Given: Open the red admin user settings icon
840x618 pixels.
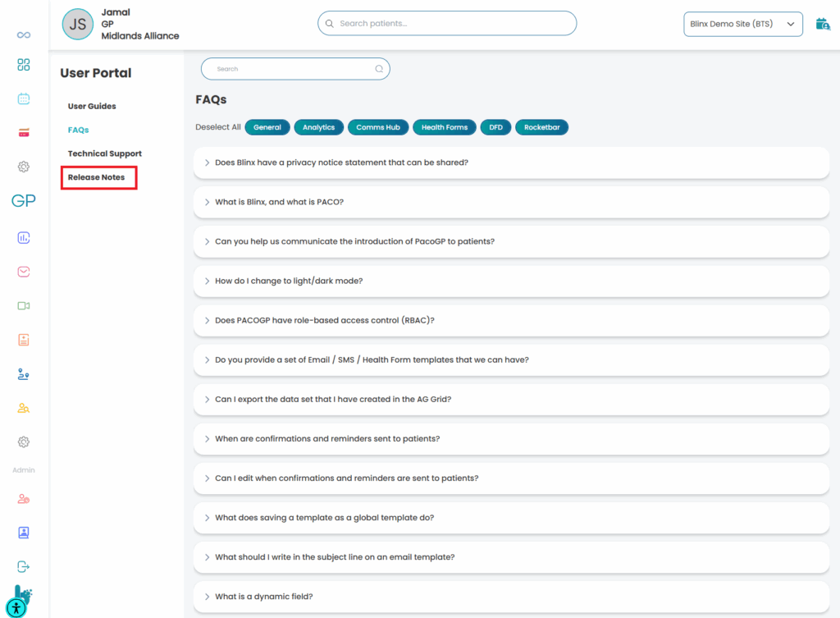Looking at the screenshot, I should point(24,498).
